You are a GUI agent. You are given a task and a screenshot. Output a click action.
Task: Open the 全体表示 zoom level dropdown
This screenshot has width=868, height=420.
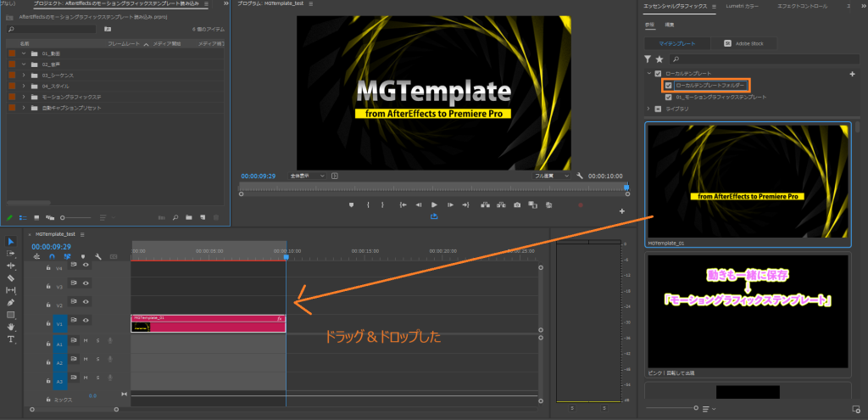(308, 176)
